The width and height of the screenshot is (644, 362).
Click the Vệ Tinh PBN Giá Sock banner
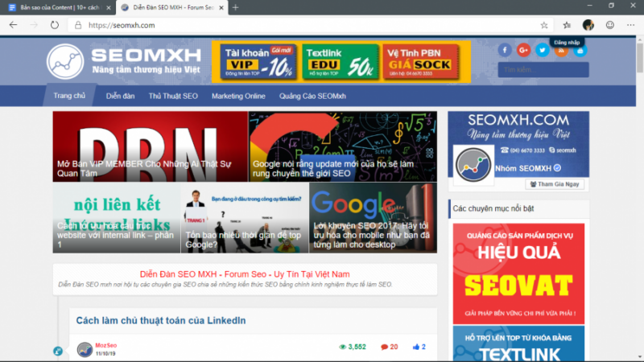pos(421,62)
